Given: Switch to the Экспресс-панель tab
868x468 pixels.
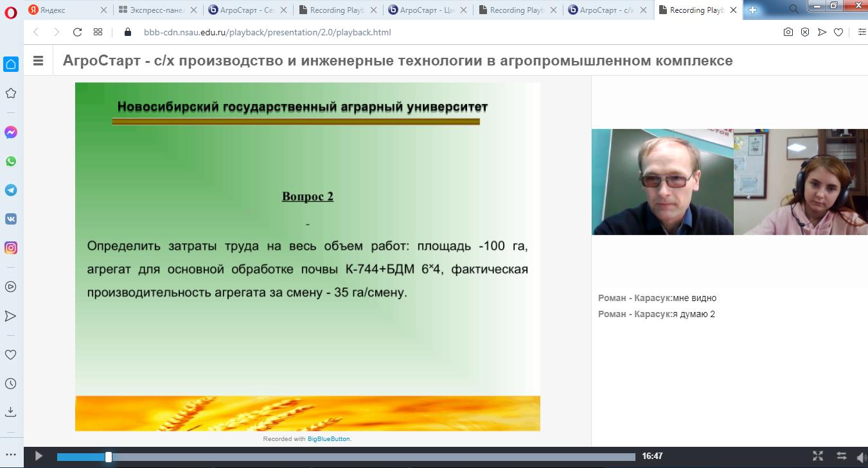Looking at the screenshot, I should click(x=152, y=10).
